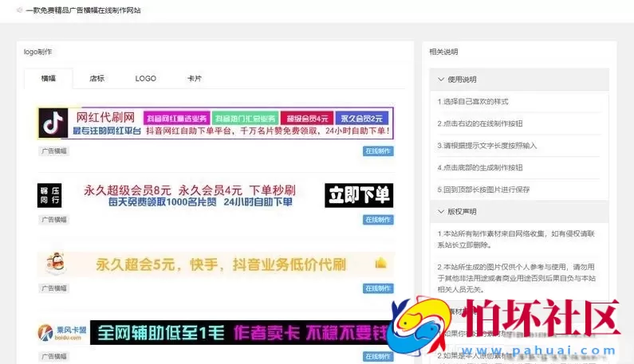Collapse the 版权声明 section chevron
The width and height of the screenshot is (634, 364).
(441, 211)
